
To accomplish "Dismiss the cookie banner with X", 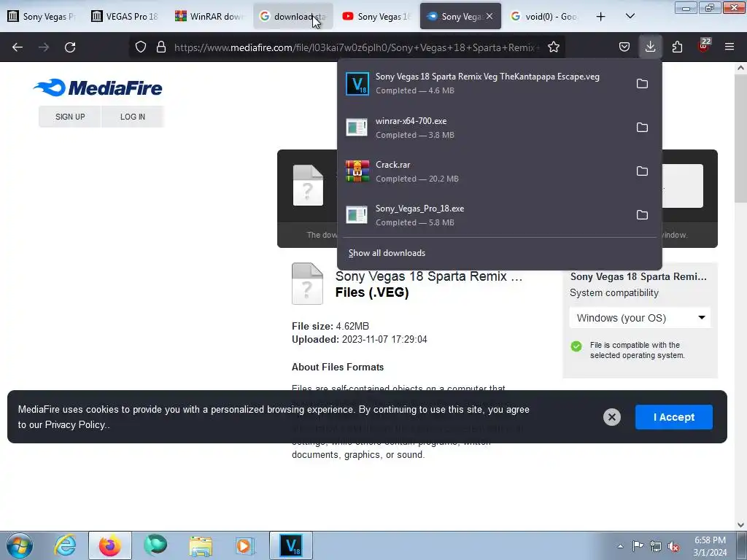I will tap(612, 417).
